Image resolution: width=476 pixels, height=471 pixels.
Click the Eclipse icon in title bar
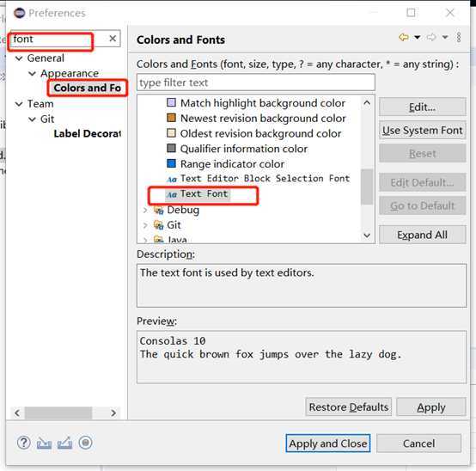20,13
